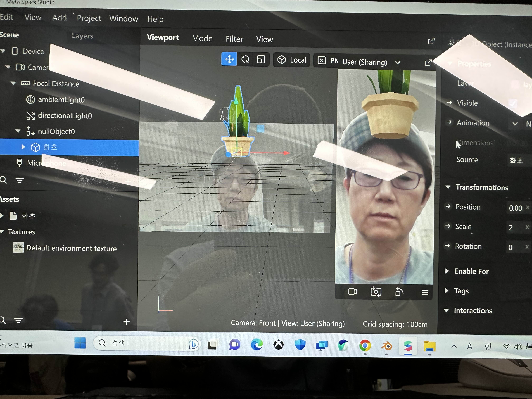Image resolution: width=532 pixels, height=399 pixels.
Task: Select ambientLight0 in the scene
Action: (x=61, y=100)
